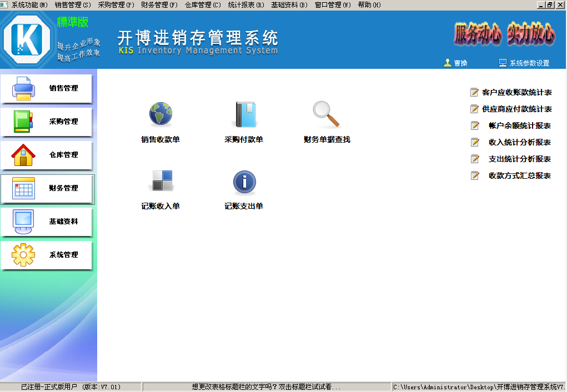Open the 采购付款单 book icon

click(x=245, y=114)
